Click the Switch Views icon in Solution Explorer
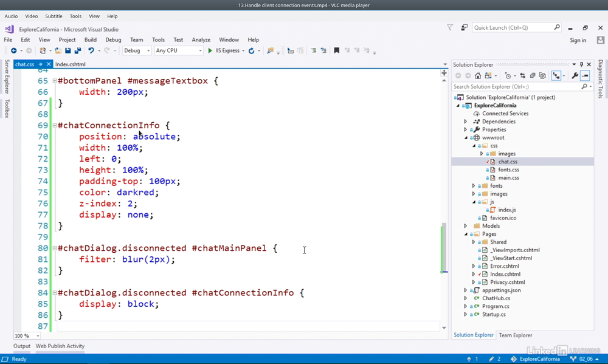 click(x=488, y=75)
